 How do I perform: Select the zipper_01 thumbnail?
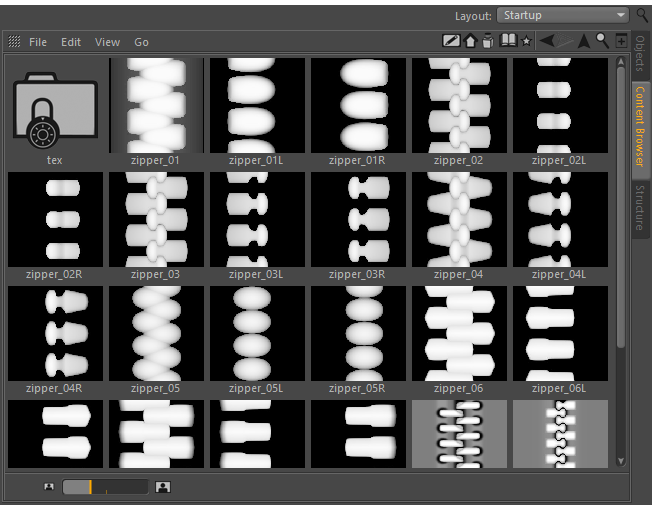156,105
